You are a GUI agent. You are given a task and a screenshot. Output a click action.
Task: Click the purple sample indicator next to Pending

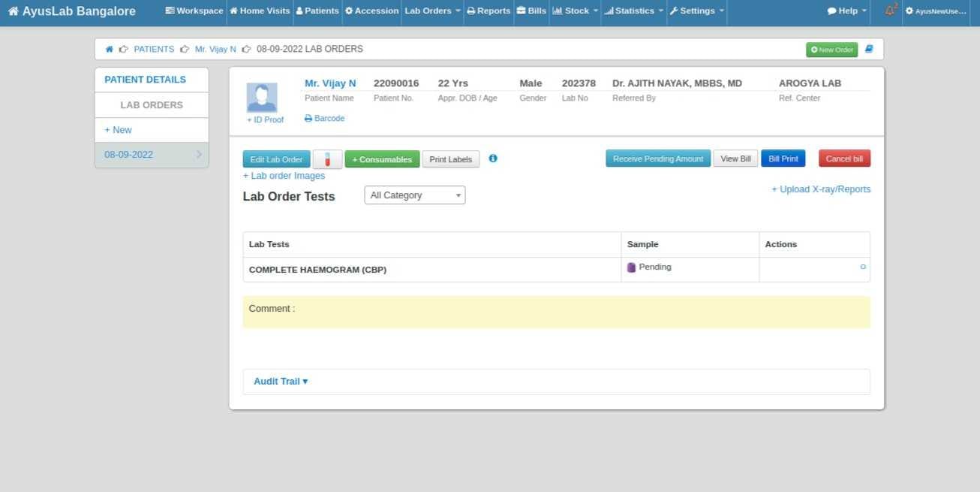(631, 267)
